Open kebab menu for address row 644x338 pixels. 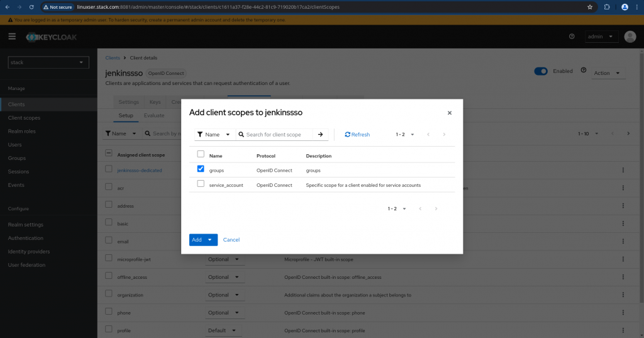623,206
